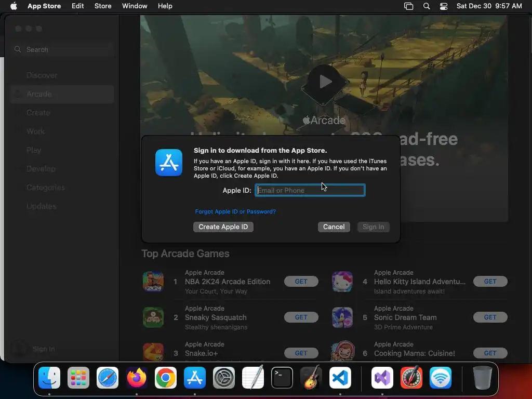Open the Store menu
The height and width of the screenshot is (399, 532).
click(103, 6)
